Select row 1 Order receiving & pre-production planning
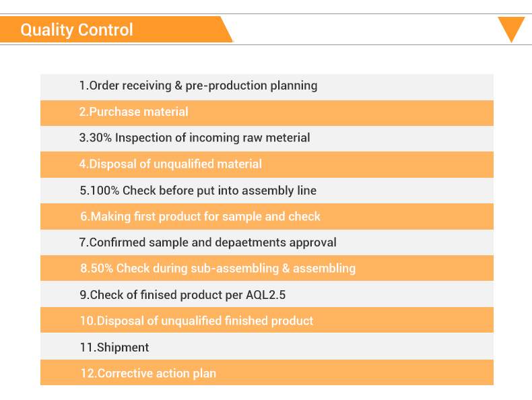The image size is (532, 400). pos(267,87)
